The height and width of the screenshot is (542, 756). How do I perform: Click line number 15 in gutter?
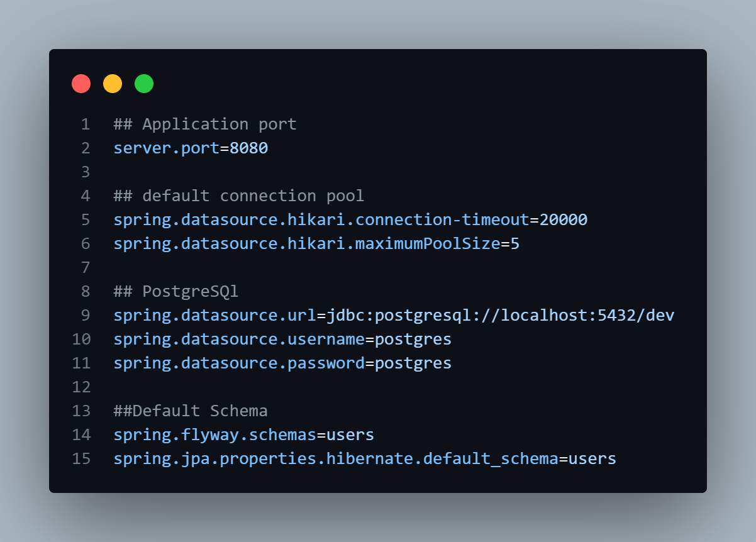[x=81, y=458]
